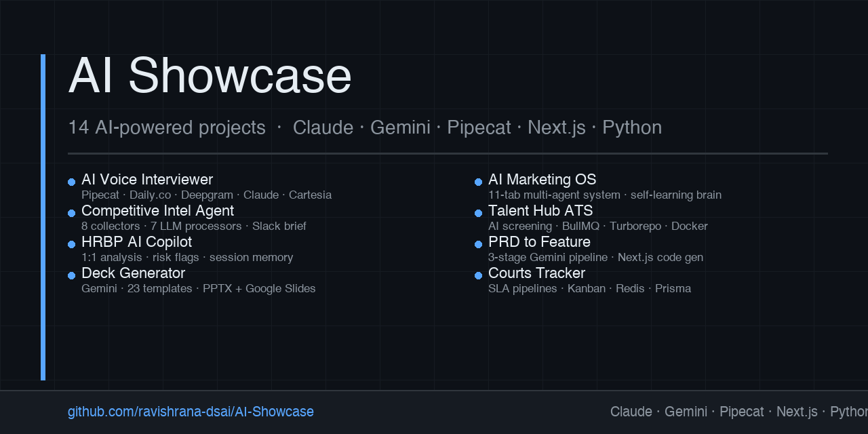Select the HRBP AI Copilot heading

(136, 242)
